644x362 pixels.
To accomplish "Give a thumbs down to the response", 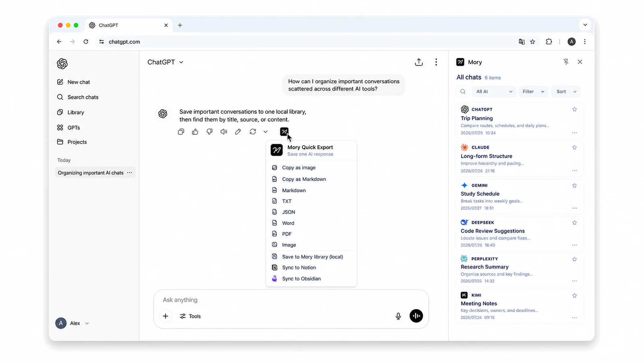I will coord(209,132).
